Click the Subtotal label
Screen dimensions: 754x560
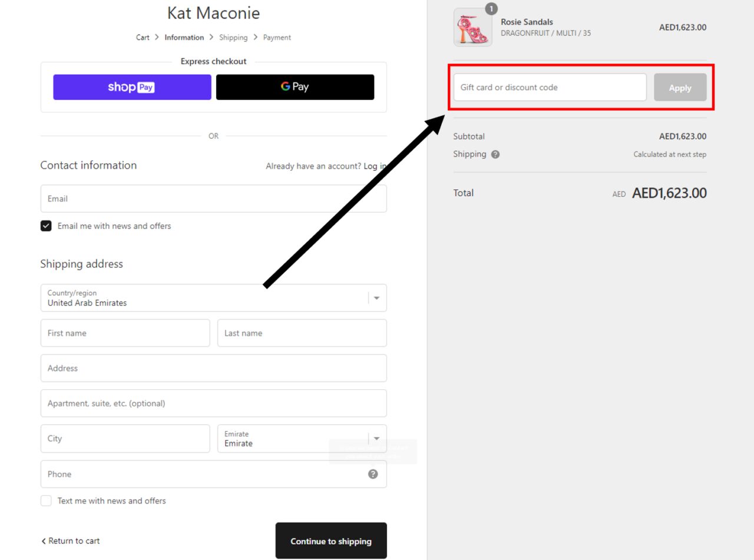pyautogui.click(x=469, y=137)
